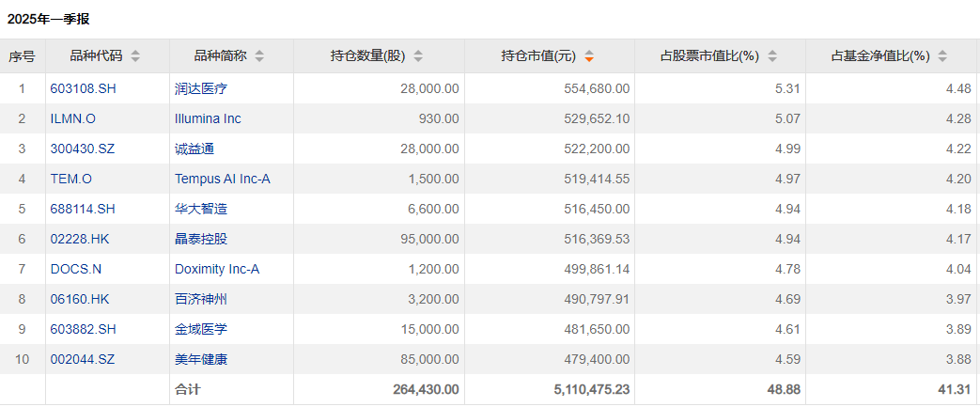
Task: Click the 序号 column header
Action: (23, 56)
